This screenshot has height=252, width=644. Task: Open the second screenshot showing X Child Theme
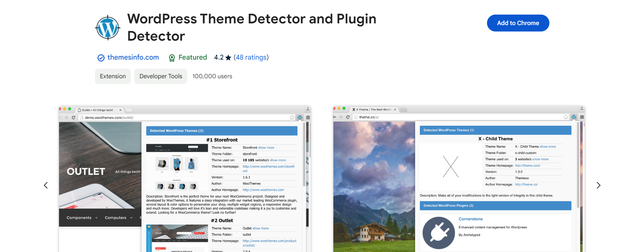[459, 179]
